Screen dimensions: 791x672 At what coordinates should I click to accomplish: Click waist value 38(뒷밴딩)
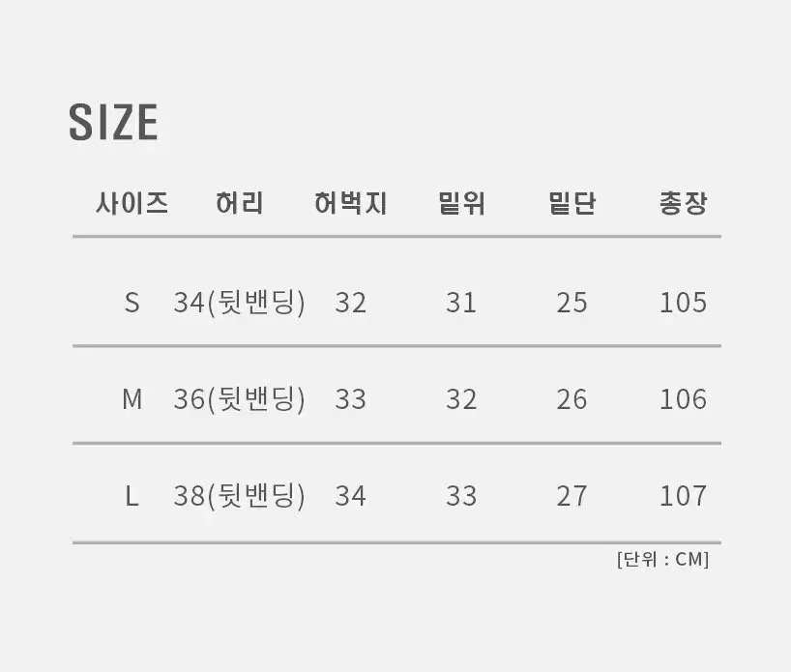[240, 495]
